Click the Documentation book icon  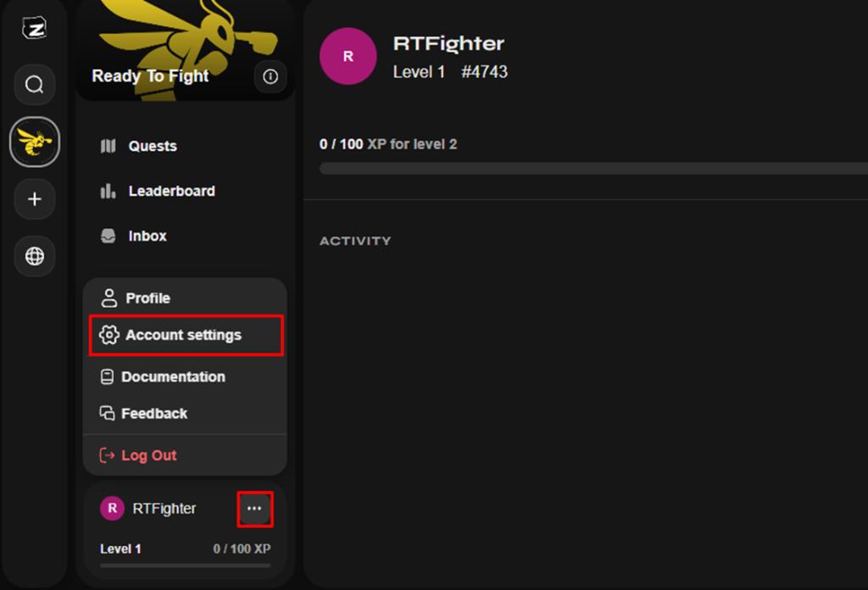tap(107, 377)
